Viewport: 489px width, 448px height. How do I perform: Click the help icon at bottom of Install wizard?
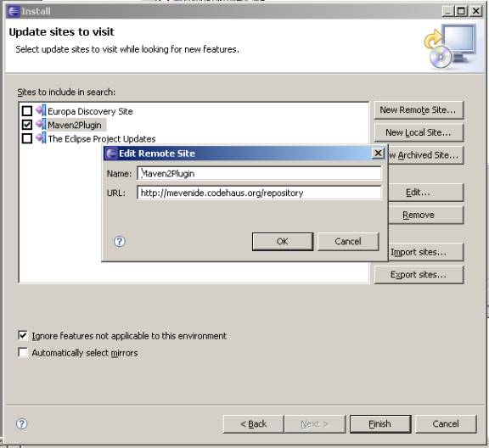(x=21, y=423)
